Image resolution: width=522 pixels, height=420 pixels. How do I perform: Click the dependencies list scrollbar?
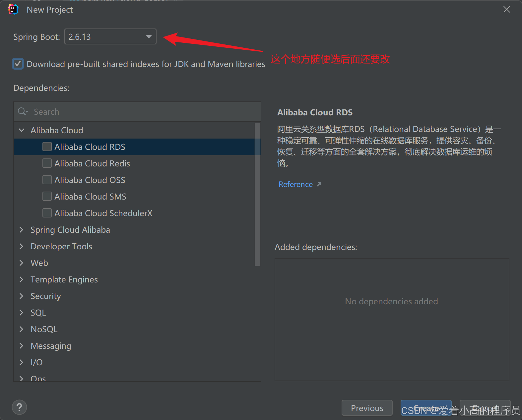tap(257, 194)
